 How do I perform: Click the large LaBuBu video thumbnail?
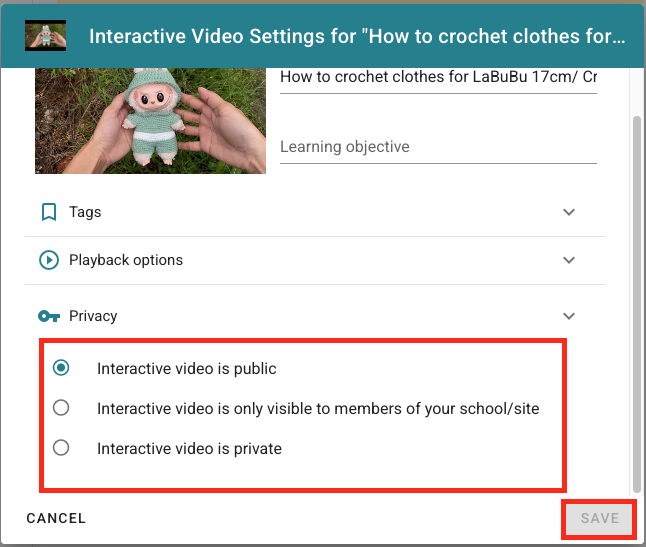tap(150, 121)
